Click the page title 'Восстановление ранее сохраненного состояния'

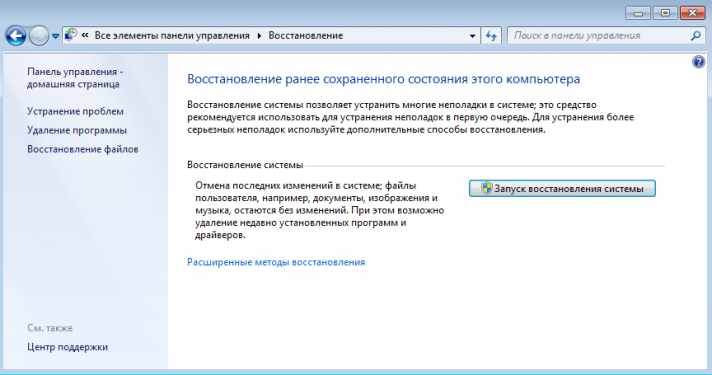(x=384, y=79)
